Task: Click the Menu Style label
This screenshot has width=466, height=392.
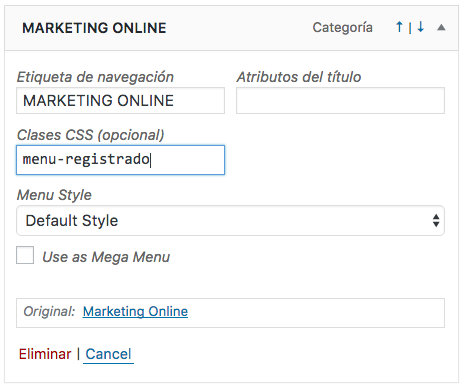Action: [x=54, y=195]
